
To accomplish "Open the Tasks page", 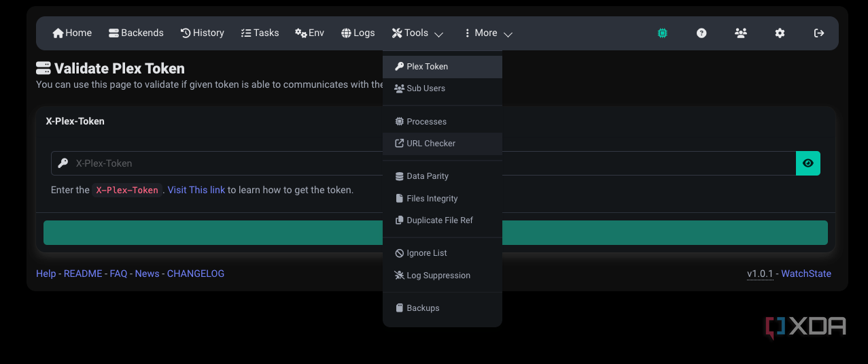I will click(260, 33).
